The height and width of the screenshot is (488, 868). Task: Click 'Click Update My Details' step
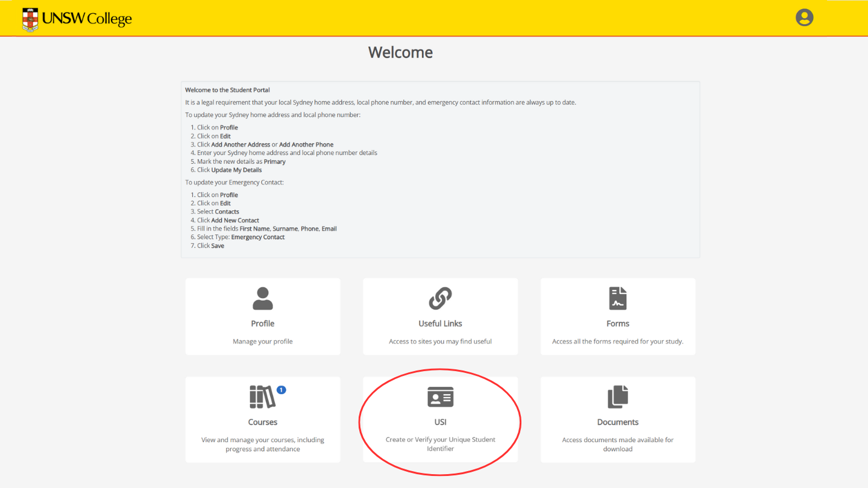click(229, 170)
